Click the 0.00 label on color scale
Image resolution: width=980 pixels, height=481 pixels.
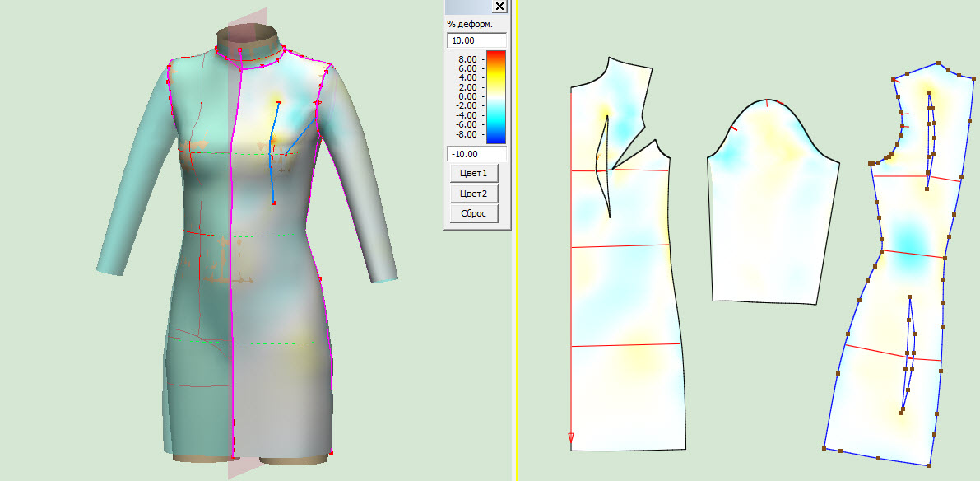coord(467,97)
